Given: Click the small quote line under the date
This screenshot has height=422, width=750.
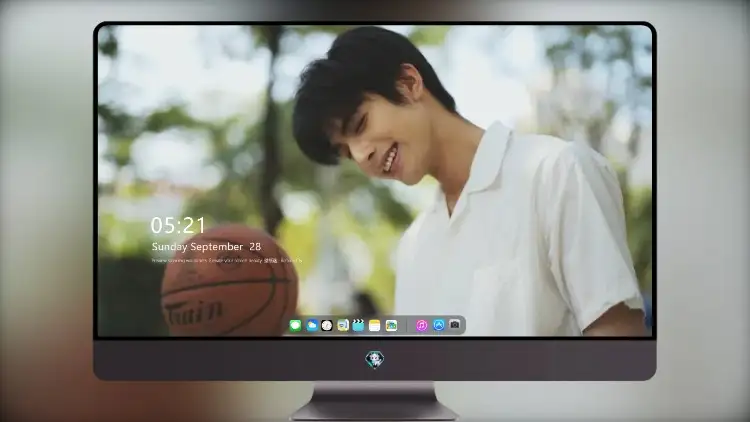Looking at the screenshot, I should coord(227,261).
